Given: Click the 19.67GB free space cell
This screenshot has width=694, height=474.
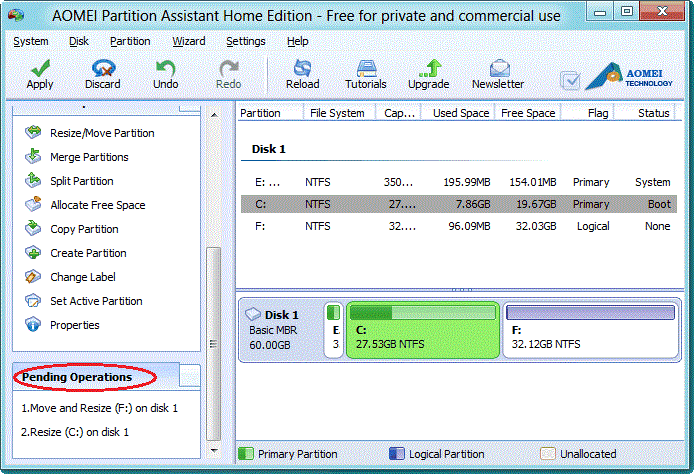Looking at the screenshot, I should coord(536,204).
